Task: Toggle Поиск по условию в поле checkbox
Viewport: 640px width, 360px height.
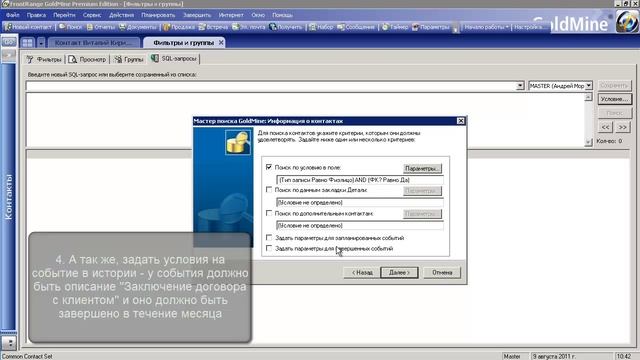Action: point(269,167)
